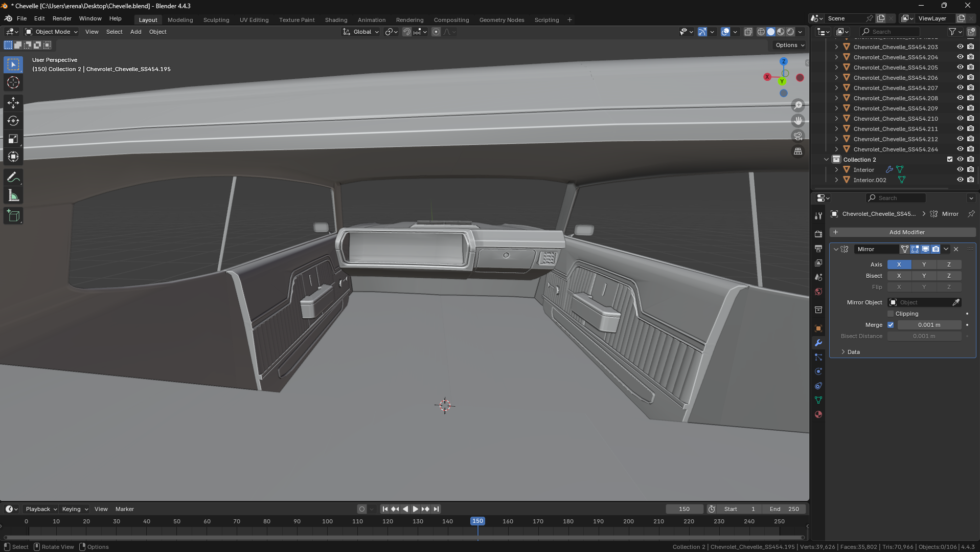Toggle camera view icon in viewport

tap(798, 136)
